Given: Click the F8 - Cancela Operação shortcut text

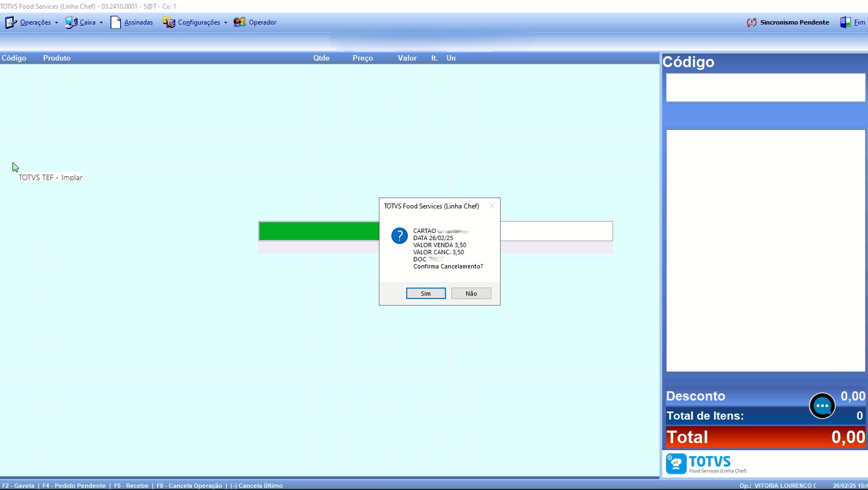Looking at the screenshot, I should (189, 486).
